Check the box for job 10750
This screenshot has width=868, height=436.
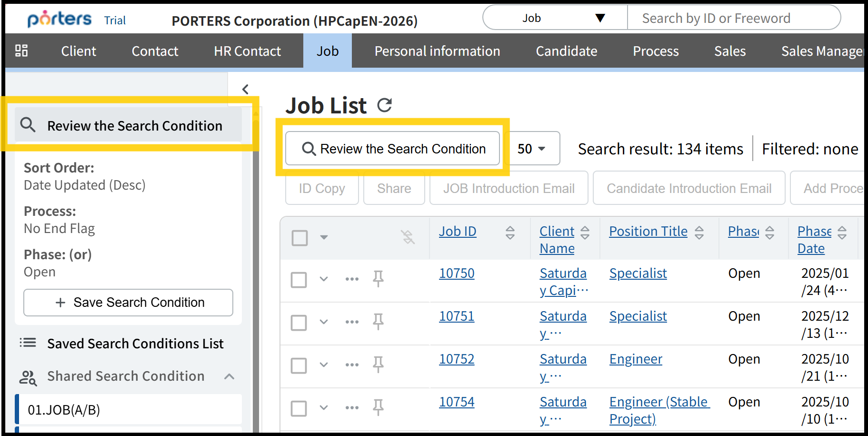(299, 280)
